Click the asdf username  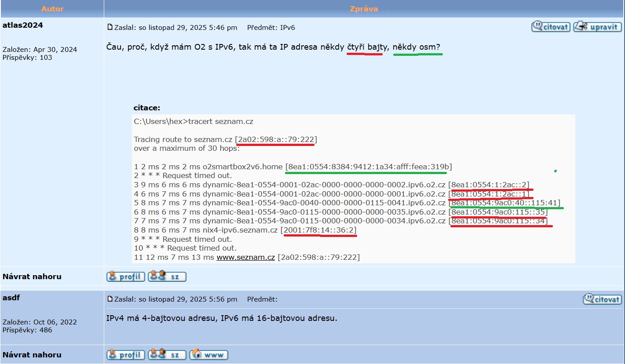point(11,298)
